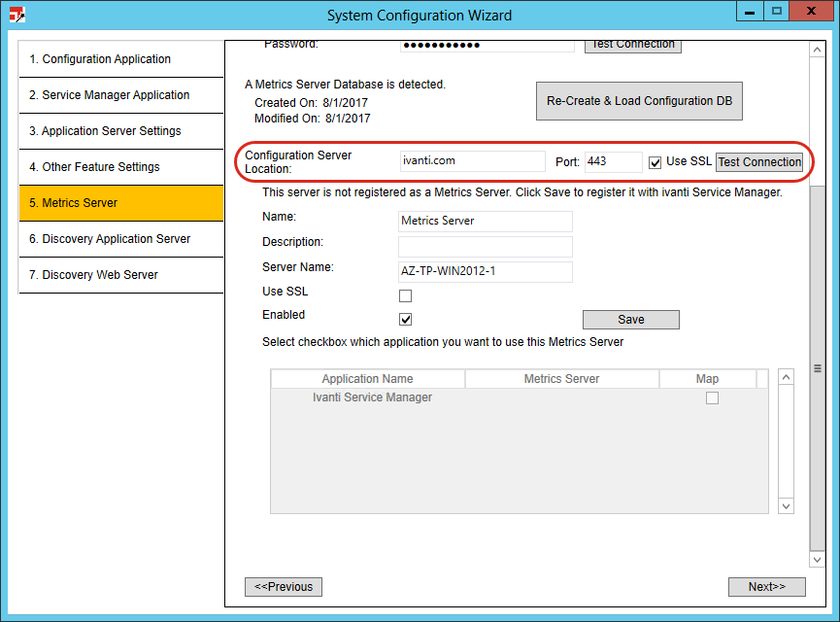Check Map box for Ivanti Service Manager

pyautogui.click(x=712, y=397)
